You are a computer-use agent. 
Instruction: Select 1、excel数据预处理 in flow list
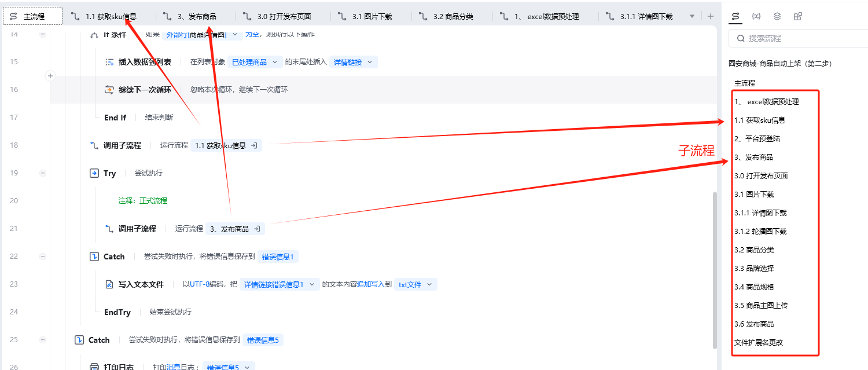click(767, 101)
